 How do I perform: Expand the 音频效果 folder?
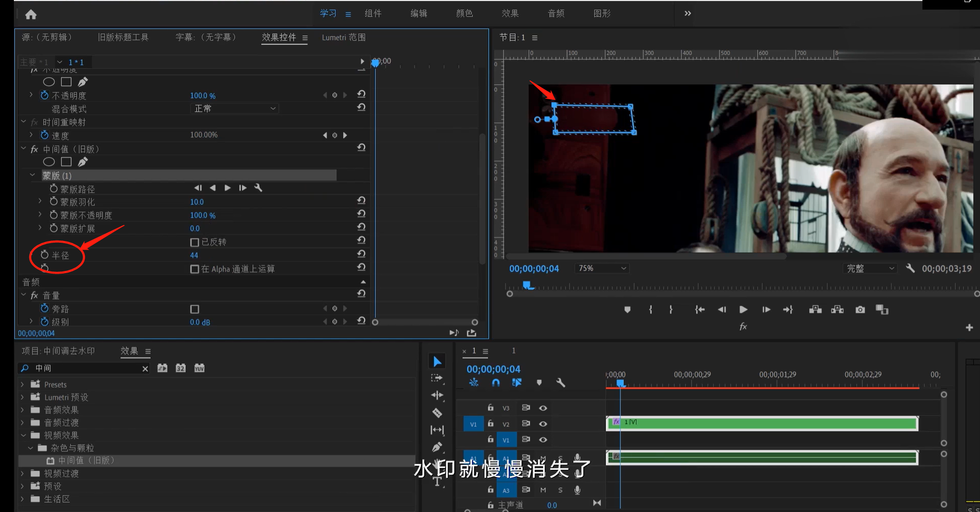22,410
